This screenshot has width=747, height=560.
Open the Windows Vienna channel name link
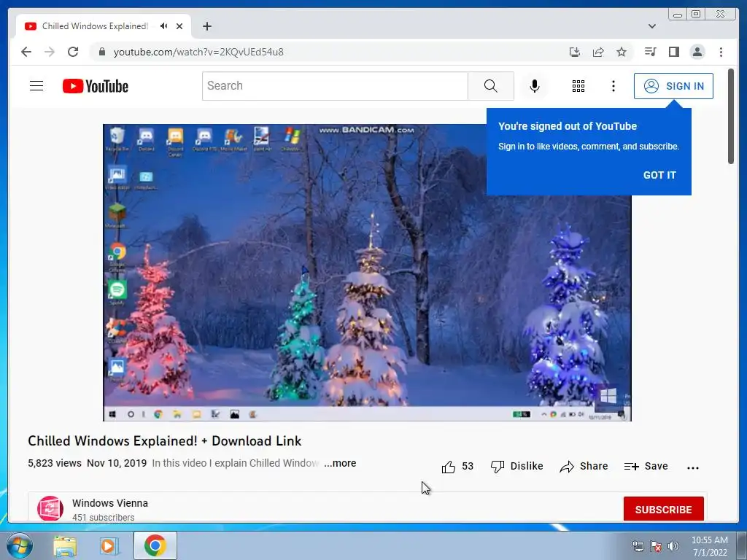tap(110, 503)
